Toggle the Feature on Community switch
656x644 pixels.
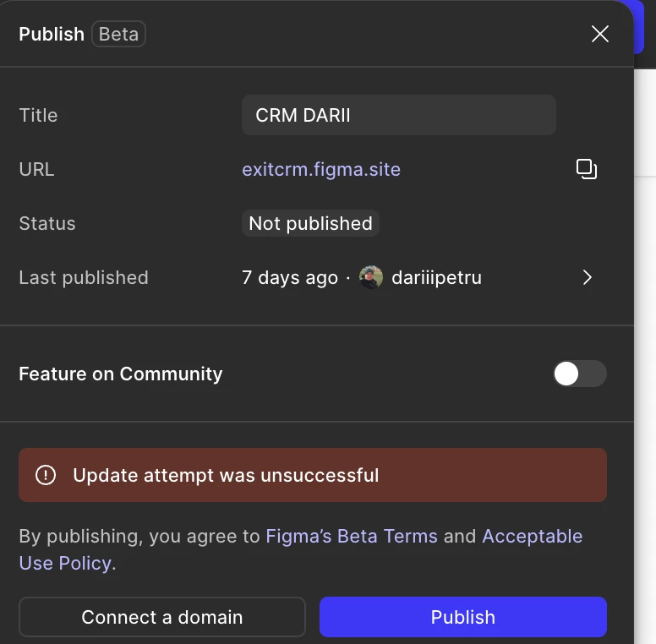[580, 374]
